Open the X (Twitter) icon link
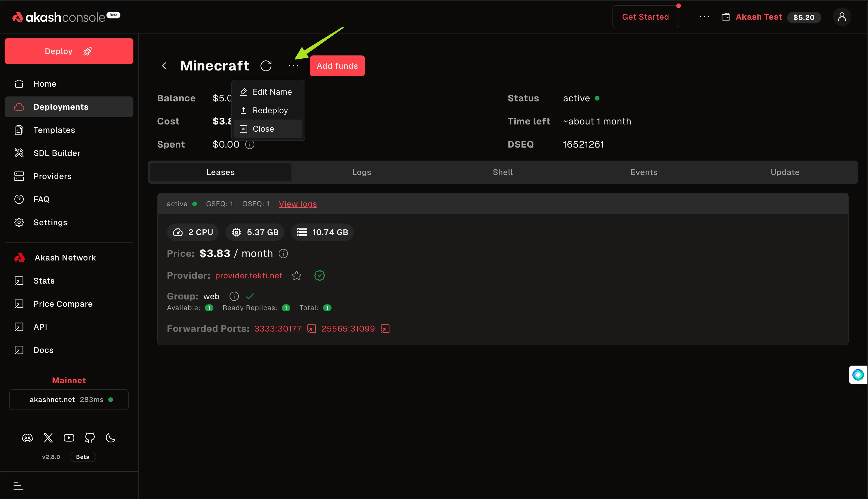Viewport: 868px width, 499px height. 48,438
